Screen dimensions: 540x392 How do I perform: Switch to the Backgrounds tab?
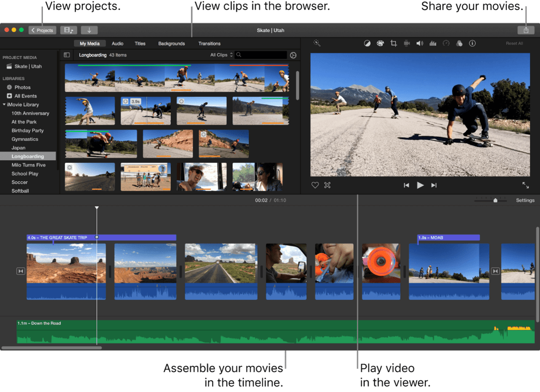coord(171,44)
